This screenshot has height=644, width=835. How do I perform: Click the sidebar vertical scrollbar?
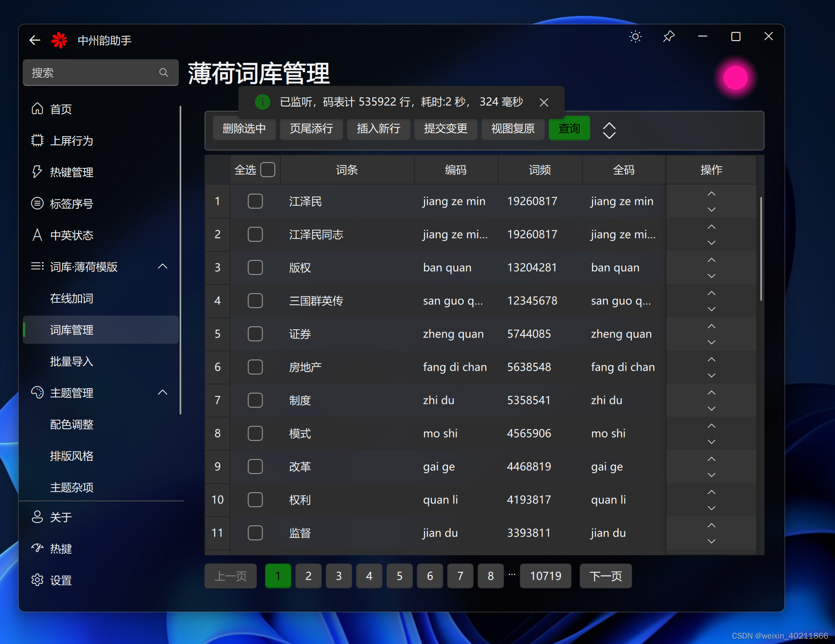point(180,260)
